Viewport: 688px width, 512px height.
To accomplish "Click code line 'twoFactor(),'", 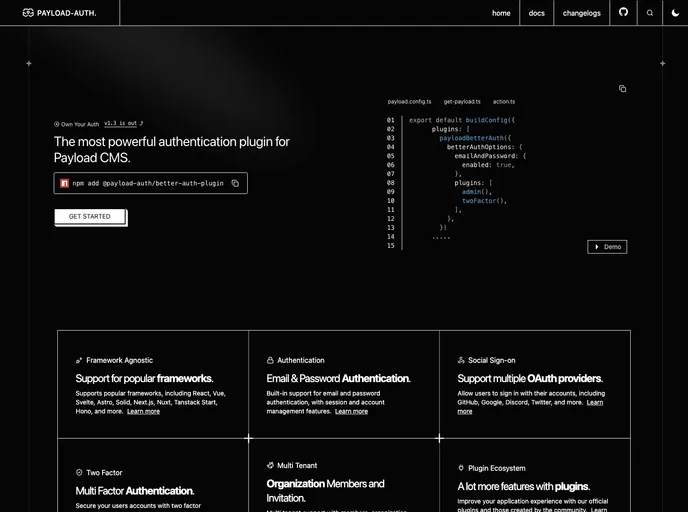I will point(484,201).
